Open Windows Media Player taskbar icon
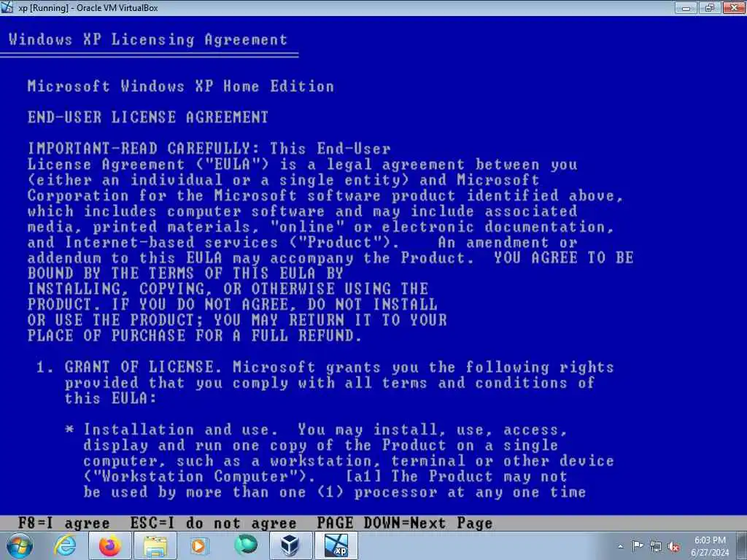Screen dimensions: 747x560 (200, 546)
